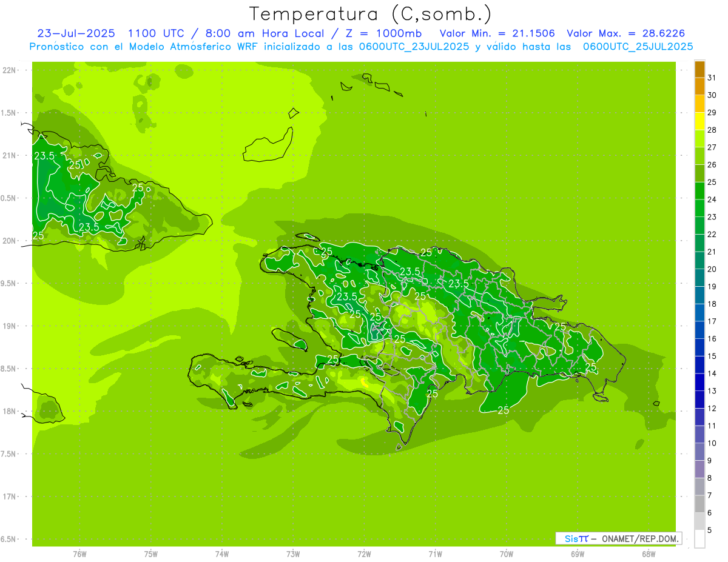Click the 15 label on color scale
This screenshot has width=728, height=562.
click(x=712, y=356)
